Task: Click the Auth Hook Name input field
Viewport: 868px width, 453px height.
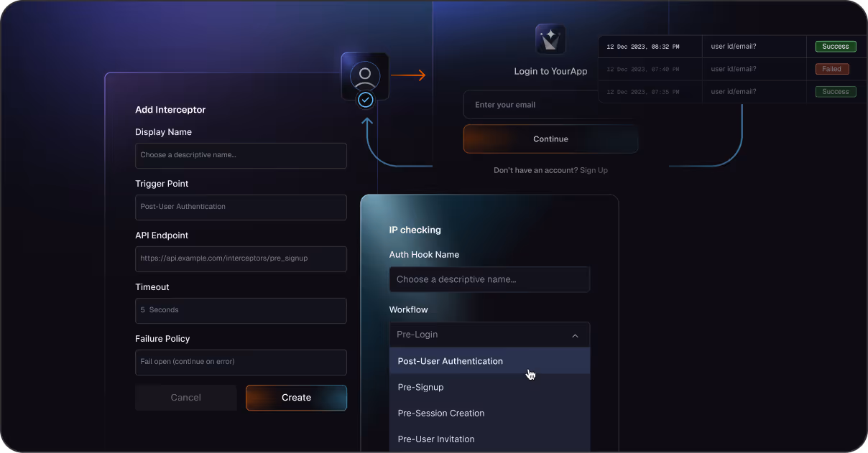Action: click(x=489, y=279)
